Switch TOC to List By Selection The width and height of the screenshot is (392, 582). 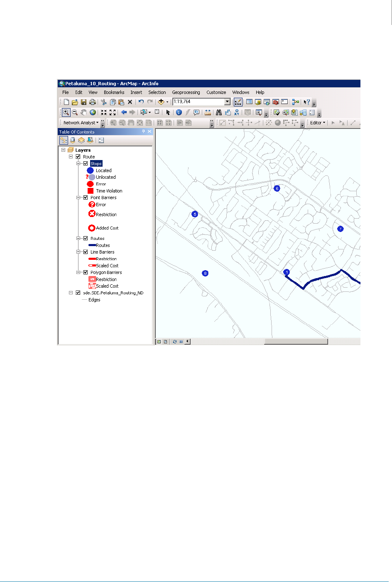click(x=90, y=141)
